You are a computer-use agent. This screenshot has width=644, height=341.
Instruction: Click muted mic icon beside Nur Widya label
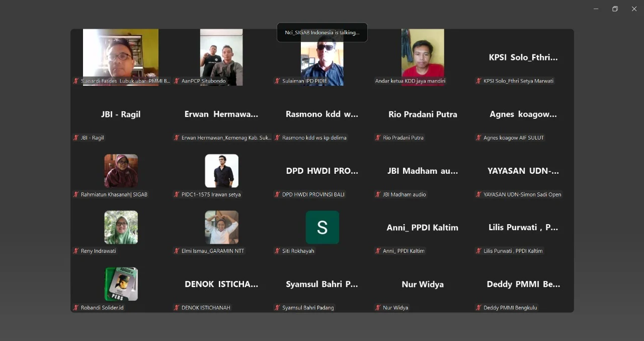point(378,308)
